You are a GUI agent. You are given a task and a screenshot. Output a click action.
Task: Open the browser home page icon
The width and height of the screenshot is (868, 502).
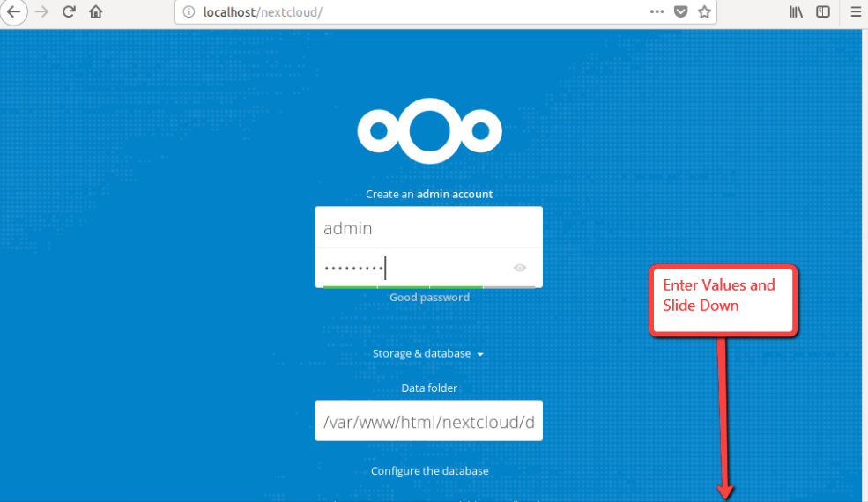pos(96,11)
